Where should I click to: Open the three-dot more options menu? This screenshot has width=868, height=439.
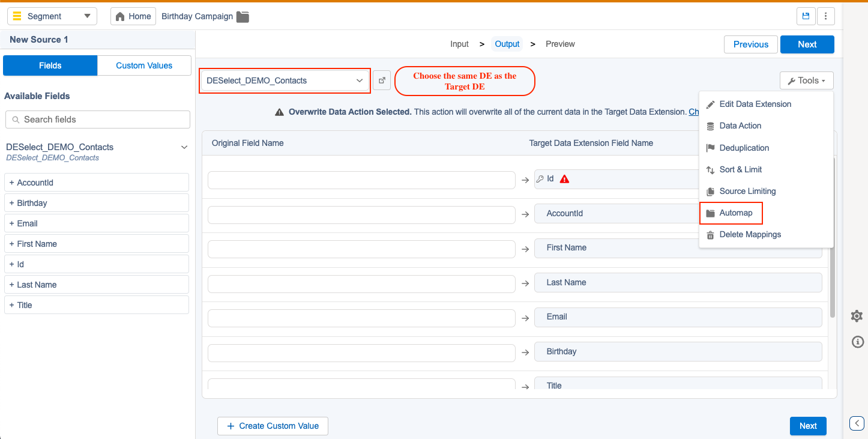tap(826, 16)
